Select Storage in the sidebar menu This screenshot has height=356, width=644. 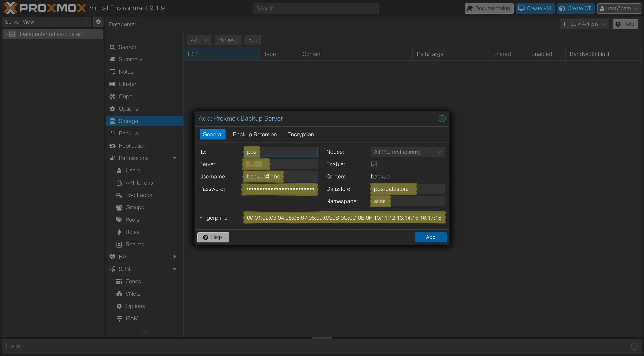(144, 121)
